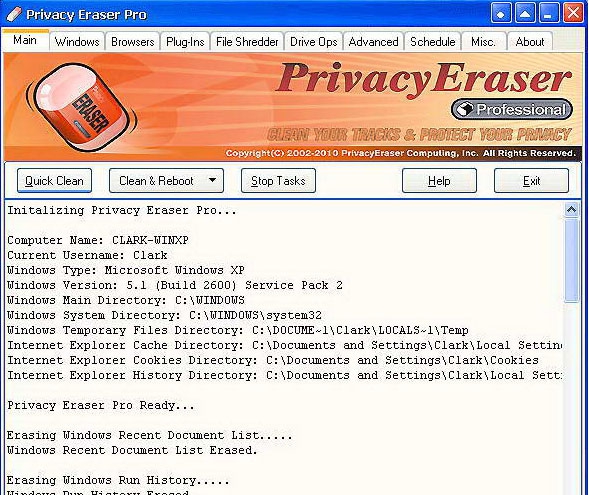Switch to the Plug-Ins tab

pyautogui.click(x=185, y=42)
